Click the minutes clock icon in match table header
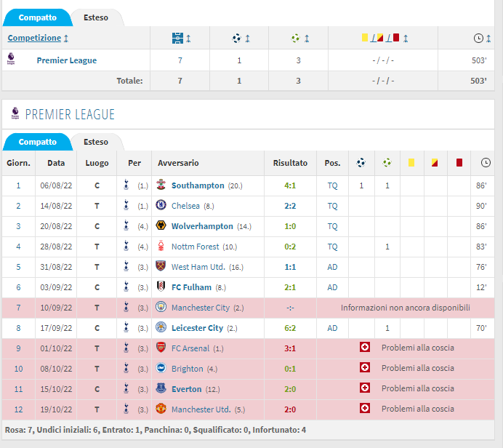The width and height of the screenshot is (503, 448). [486, 163]
